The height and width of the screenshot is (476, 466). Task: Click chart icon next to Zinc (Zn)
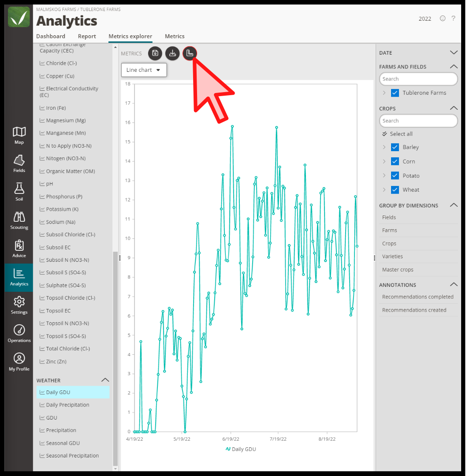tap(42, 361)
